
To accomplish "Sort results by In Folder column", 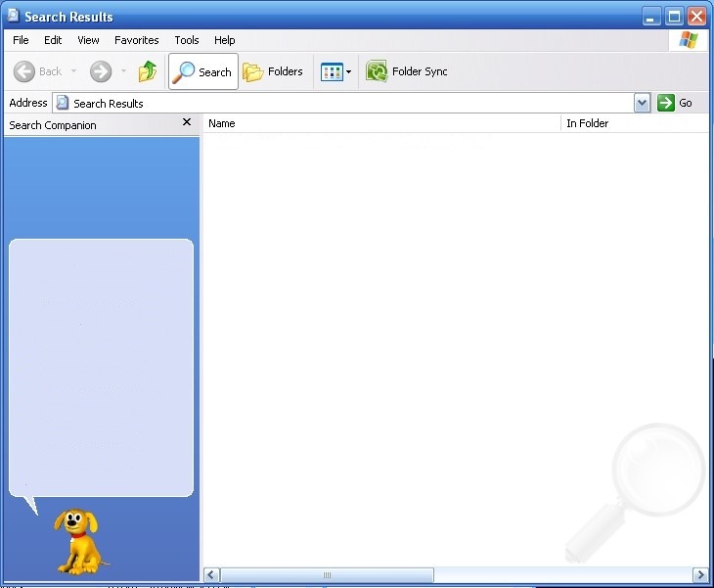I will point(635,123).
